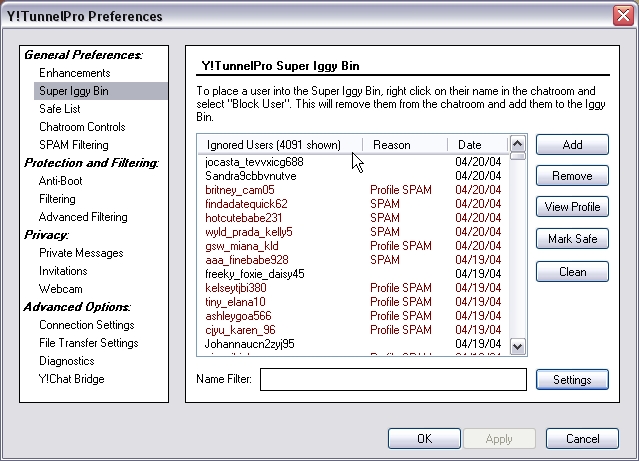Sort by Ignored Users column header

coord(280,145)
